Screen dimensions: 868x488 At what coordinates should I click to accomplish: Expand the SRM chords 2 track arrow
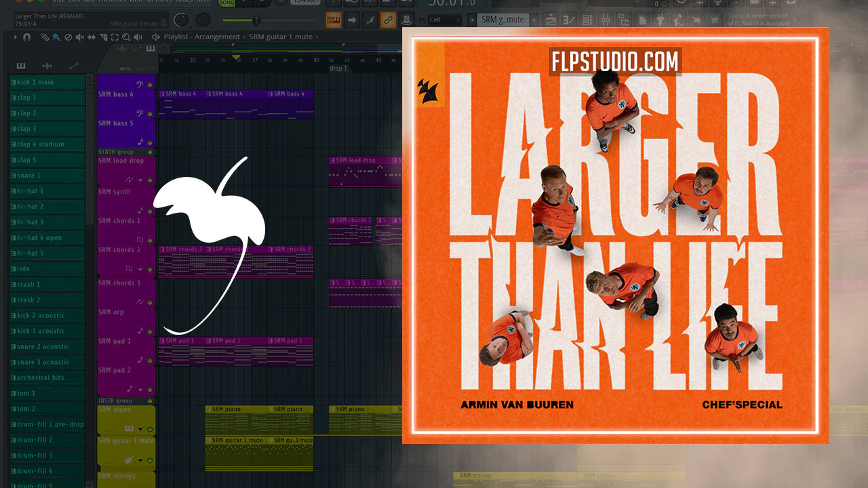[x=141, y=269]
